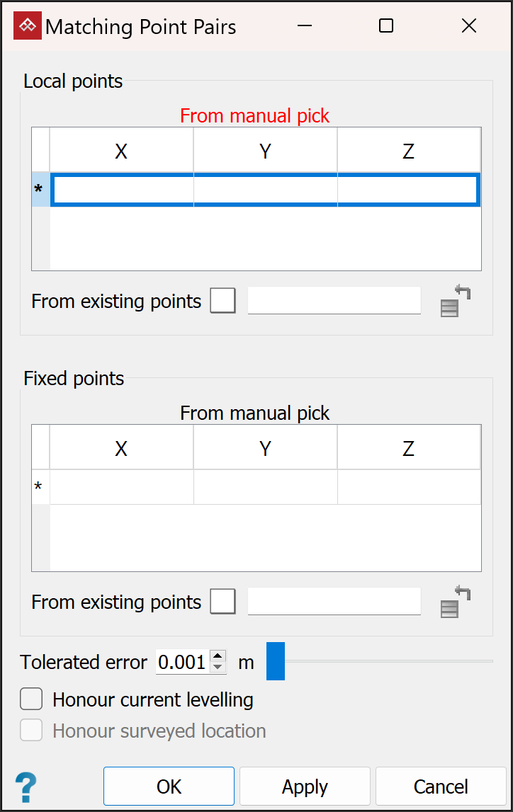
Task: Open the blue question mark help icon
Action: pos(26,787)
